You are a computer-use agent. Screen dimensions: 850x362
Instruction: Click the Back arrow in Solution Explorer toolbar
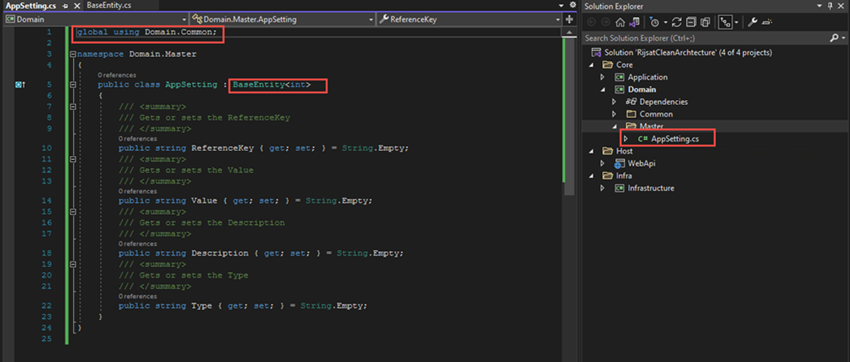[591, 22]
